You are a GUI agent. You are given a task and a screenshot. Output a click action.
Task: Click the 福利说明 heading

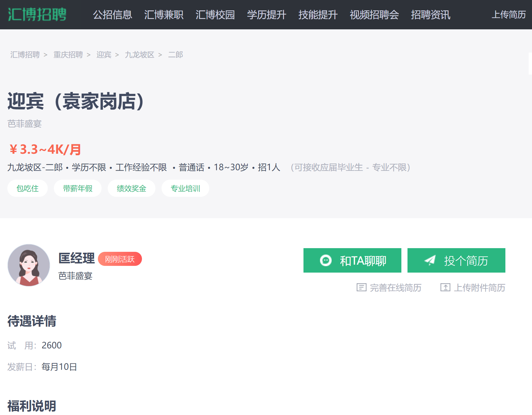click(32, 406)
